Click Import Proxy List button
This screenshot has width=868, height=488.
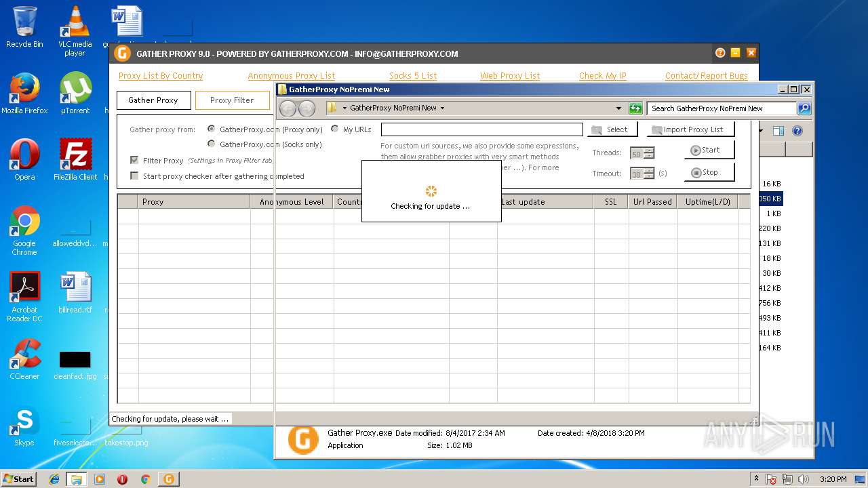(x=690, y=129)
